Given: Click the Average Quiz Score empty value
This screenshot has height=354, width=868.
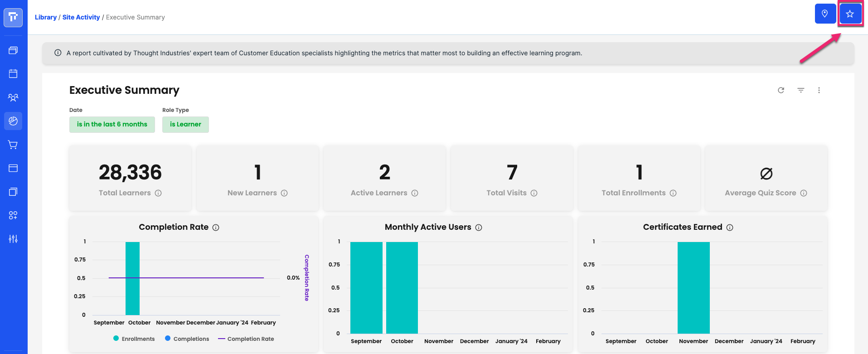Looking at the screenshot, I should (766, 173).
